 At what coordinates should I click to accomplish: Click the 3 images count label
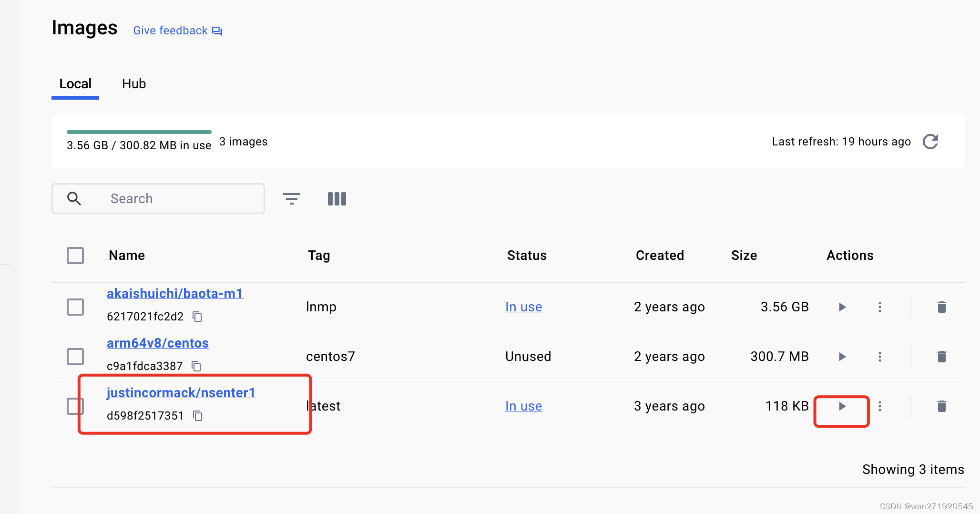pyautogui.click(x=244, y=142)
